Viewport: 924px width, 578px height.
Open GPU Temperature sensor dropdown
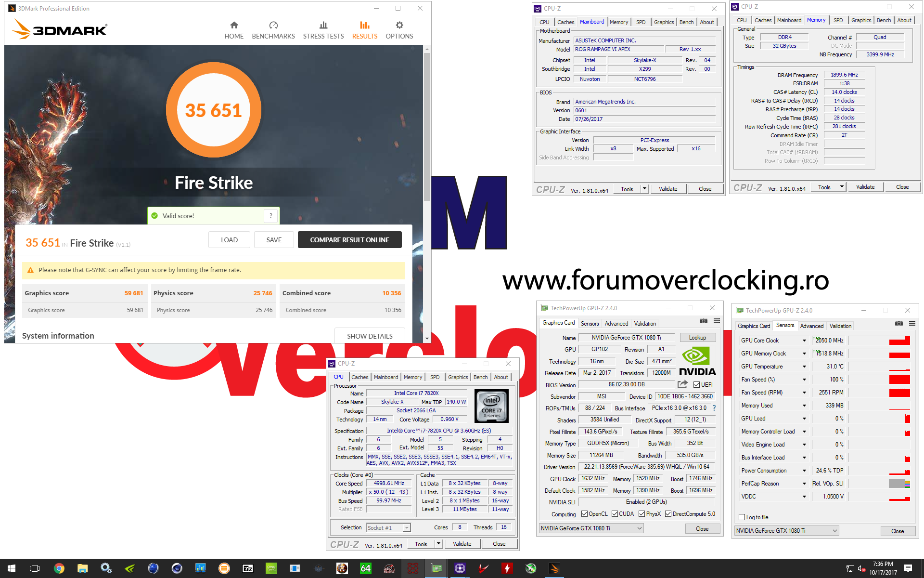pos(804,367)
